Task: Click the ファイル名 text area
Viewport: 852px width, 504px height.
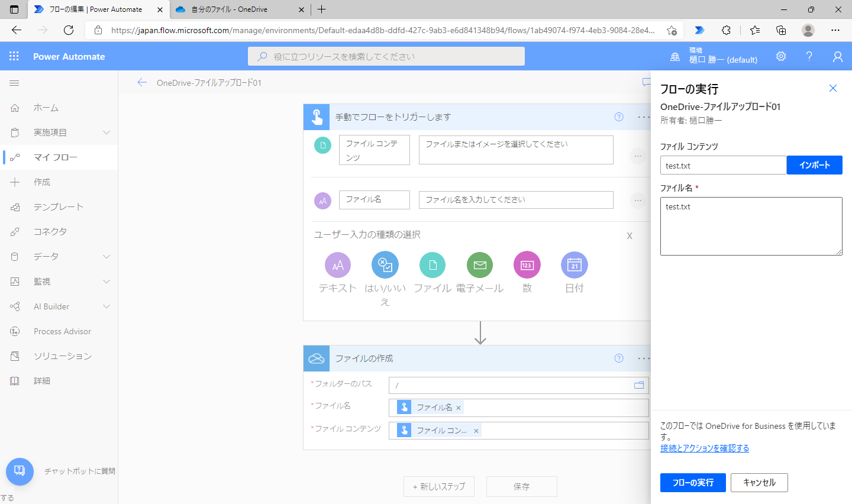Action: pyautogui.click(x=751, y=227)
